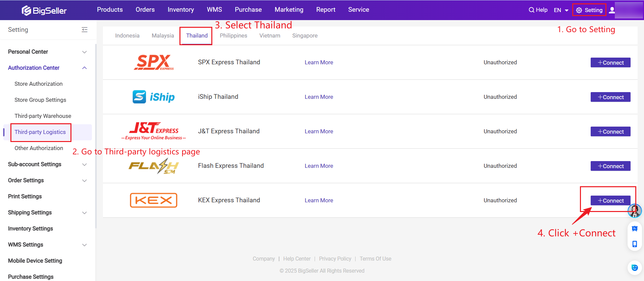644x281 pixels.
Task: Open Print Settings
Action: pos(25,197)
